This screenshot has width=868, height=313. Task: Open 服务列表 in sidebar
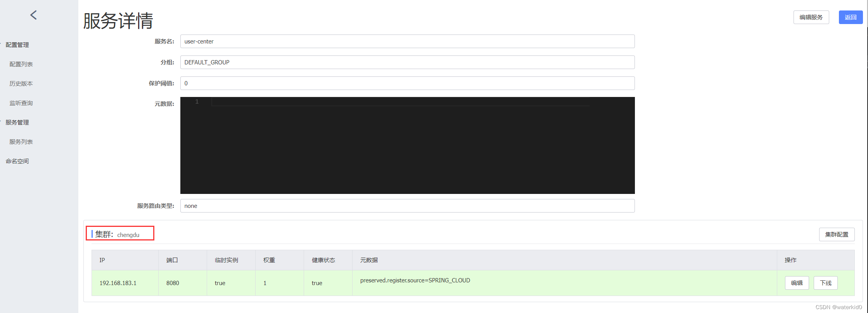[21, 142]
